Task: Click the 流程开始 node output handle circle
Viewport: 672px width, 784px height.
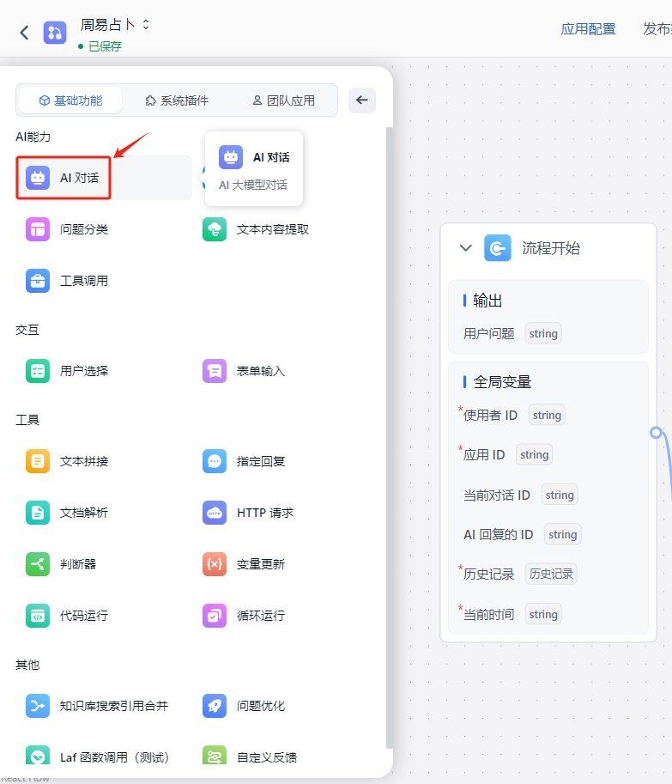Action: pyautogui.click(x=656, y=433)
